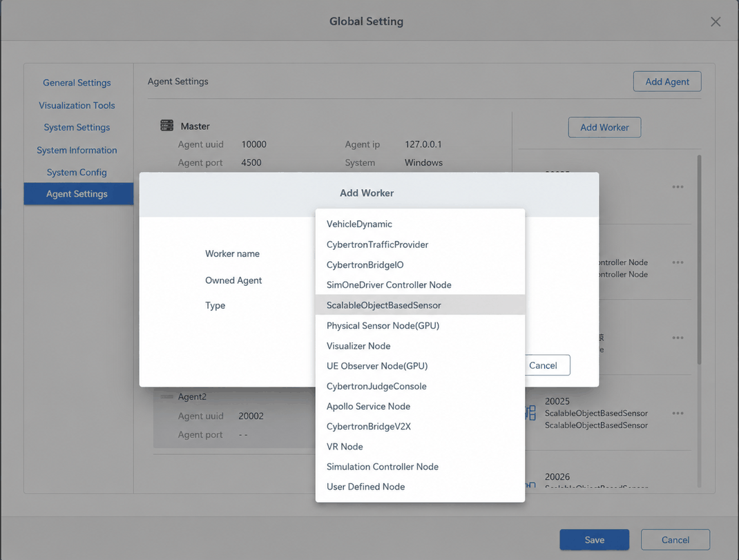The height and width of the screenshot is (560, 739).
Task: Click Agent ip value 127.0.0.1
Action: tap(423, 144)
